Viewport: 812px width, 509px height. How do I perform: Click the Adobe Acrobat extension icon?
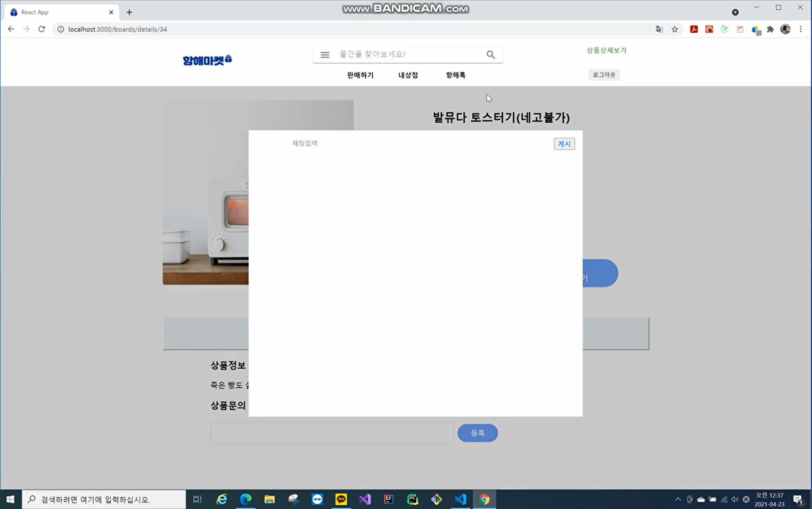tap(694, 29)
